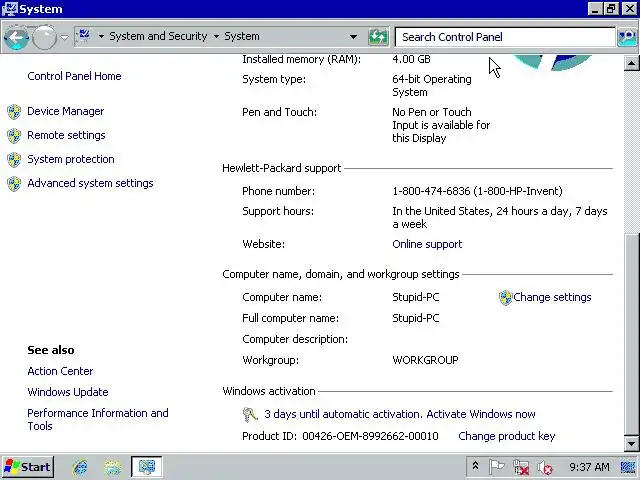This screenshot has width=640, height=480.
Task: Open Windows Update under See also
Action: pos(68,392)
